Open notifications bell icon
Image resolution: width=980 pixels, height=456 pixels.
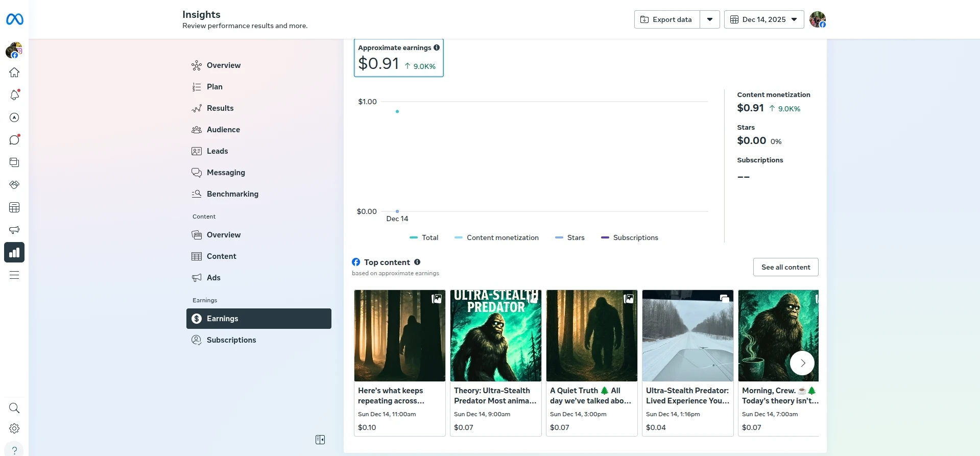[x=14, y=95]
